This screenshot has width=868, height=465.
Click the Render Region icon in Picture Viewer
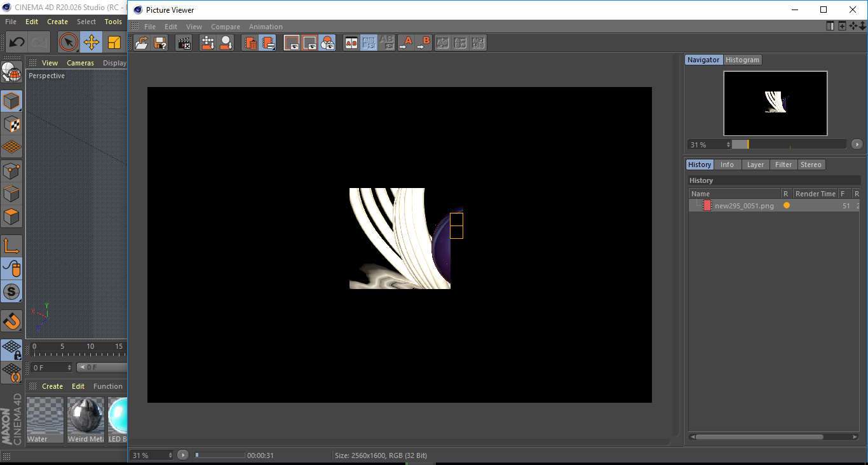pos(226,43)
